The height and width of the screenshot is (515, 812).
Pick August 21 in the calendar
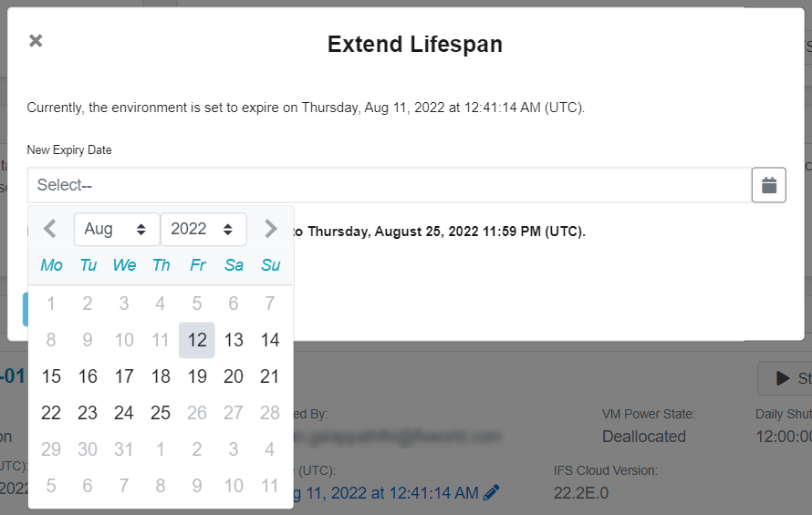point(270,376)
